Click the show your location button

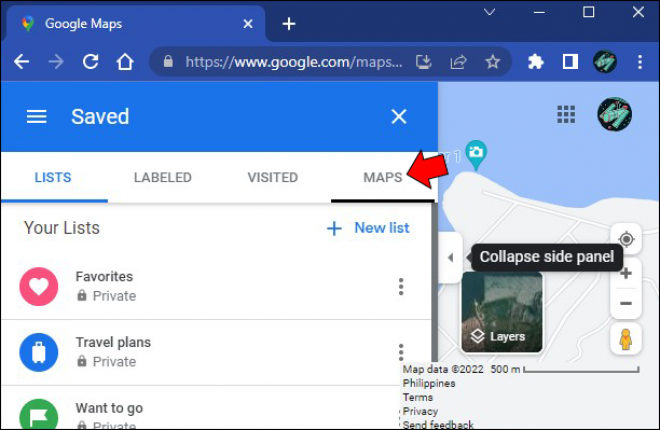626,240
